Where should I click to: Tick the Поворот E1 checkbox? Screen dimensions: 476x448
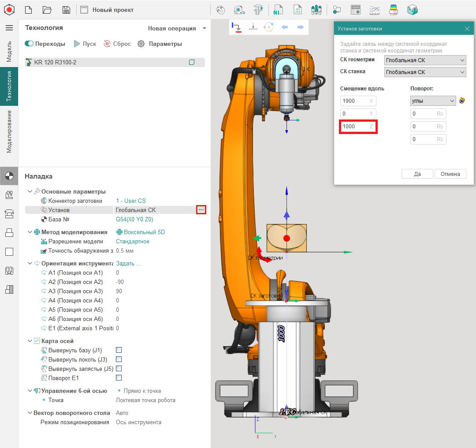click(119, 378)
